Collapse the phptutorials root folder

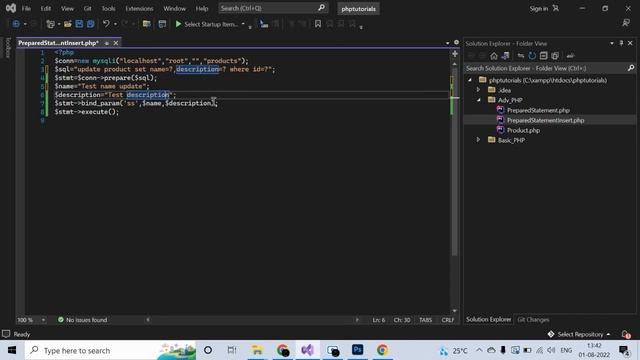click(470, 80)
